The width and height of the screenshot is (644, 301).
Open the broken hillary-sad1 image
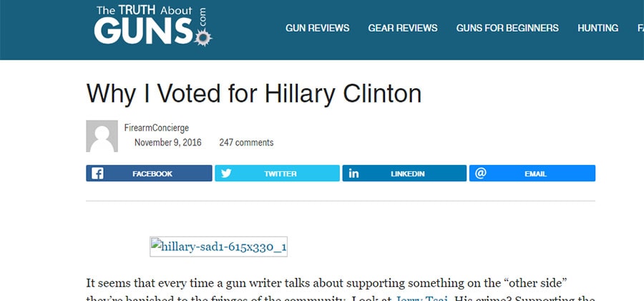coord(218,247)
